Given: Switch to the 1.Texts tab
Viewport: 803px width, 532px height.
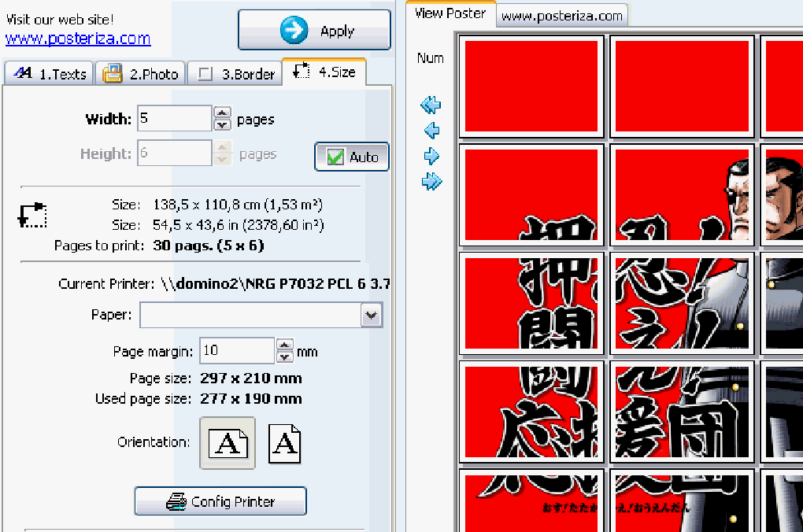Looking at the screenshot, I should click(x=49, y=73).
